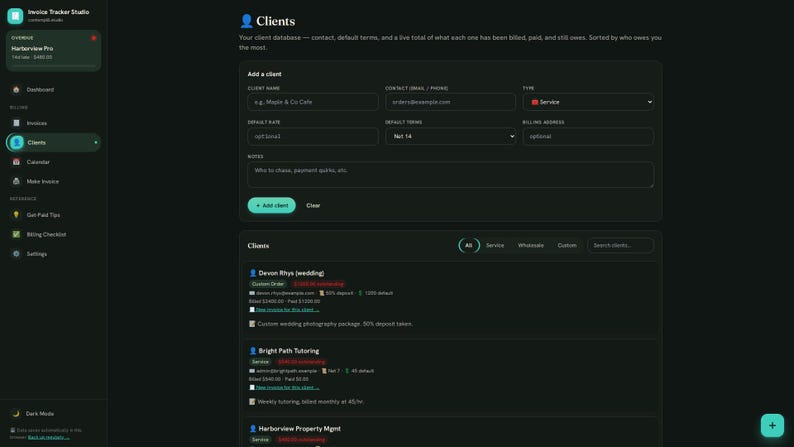Click the Harborview Property Mgmt client name
Viewport: 794px width, 447px height.
(x=300, y=429)
